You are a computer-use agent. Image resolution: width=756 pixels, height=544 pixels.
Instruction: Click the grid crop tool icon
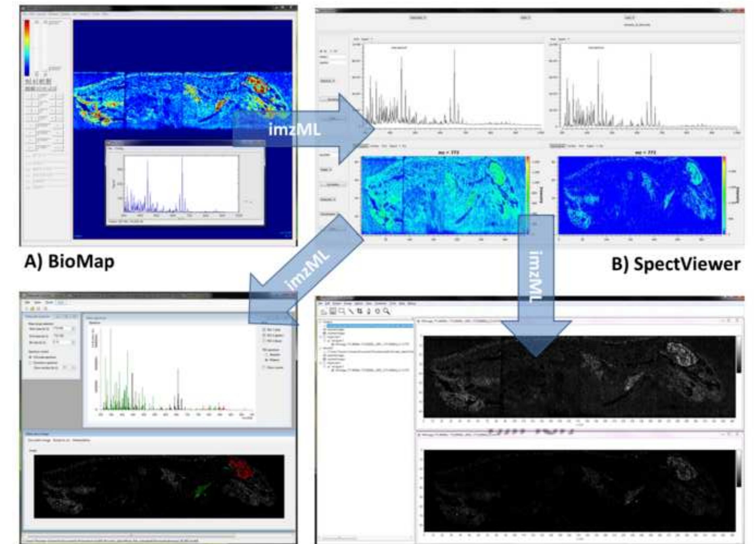click(x=360, y=311)
